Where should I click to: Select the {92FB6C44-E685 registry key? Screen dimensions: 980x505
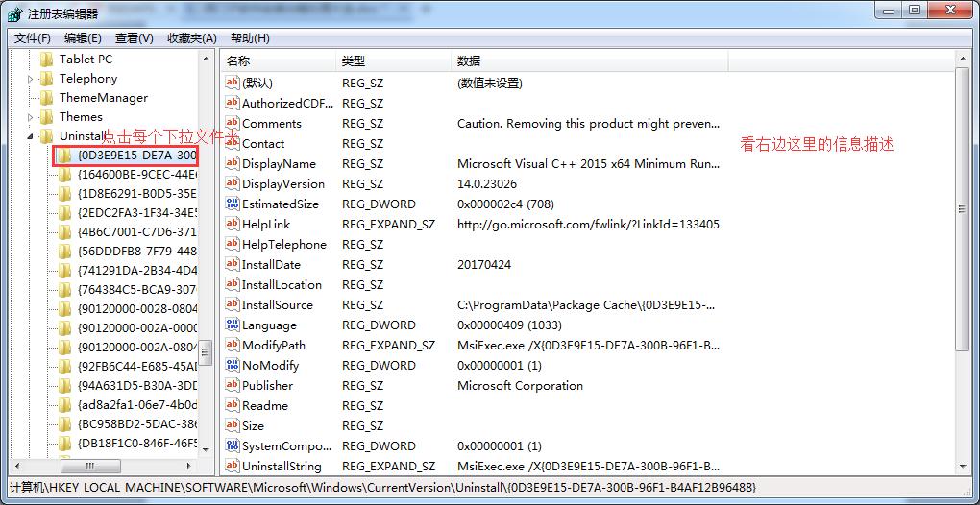[137, 367]
